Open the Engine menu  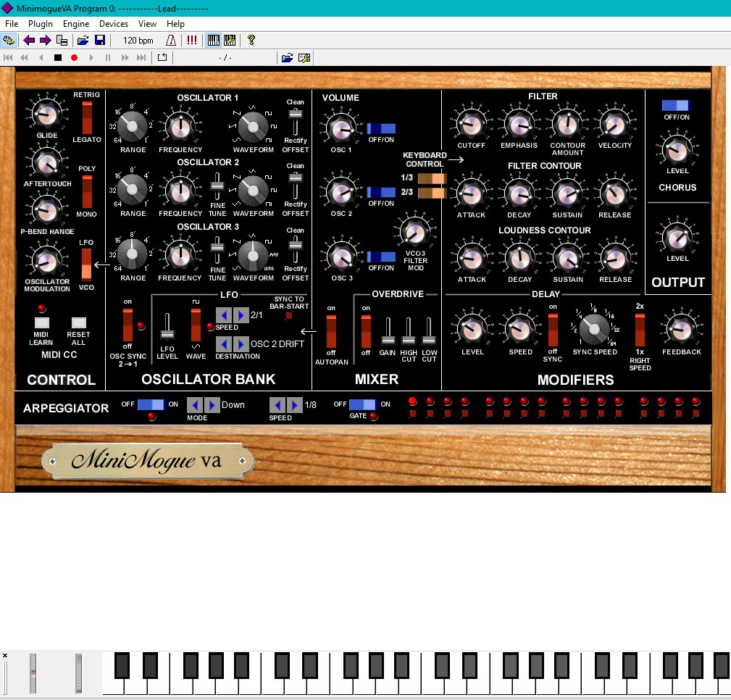click(76, 24)
